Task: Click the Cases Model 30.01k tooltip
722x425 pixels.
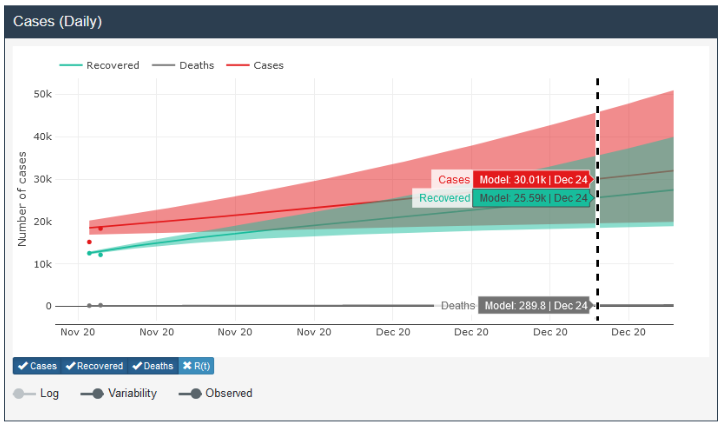Action: pos(533,180)
